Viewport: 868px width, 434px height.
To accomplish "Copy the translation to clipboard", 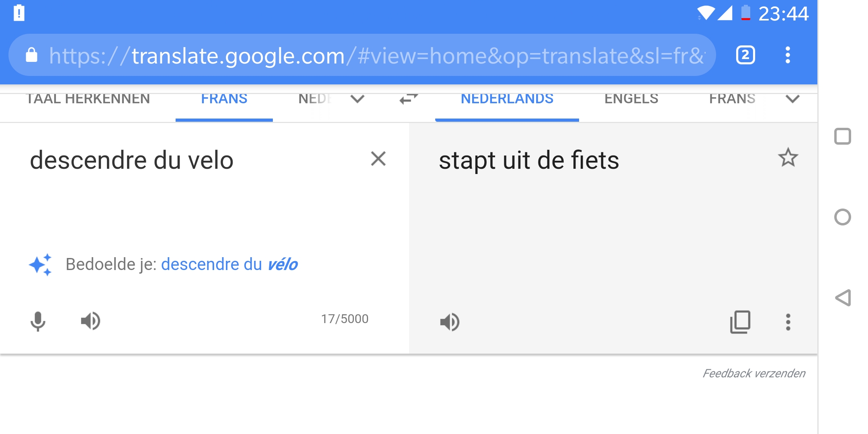I will pos(740,322).
